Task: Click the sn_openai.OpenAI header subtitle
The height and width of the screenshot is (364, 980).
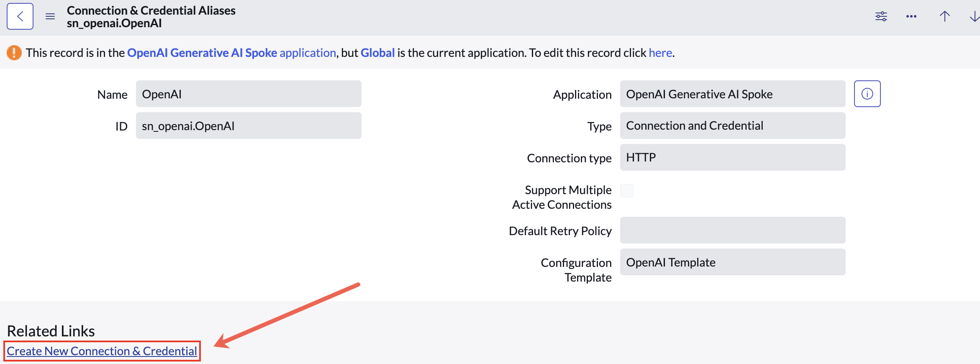Action: click(x=114, y=23)
